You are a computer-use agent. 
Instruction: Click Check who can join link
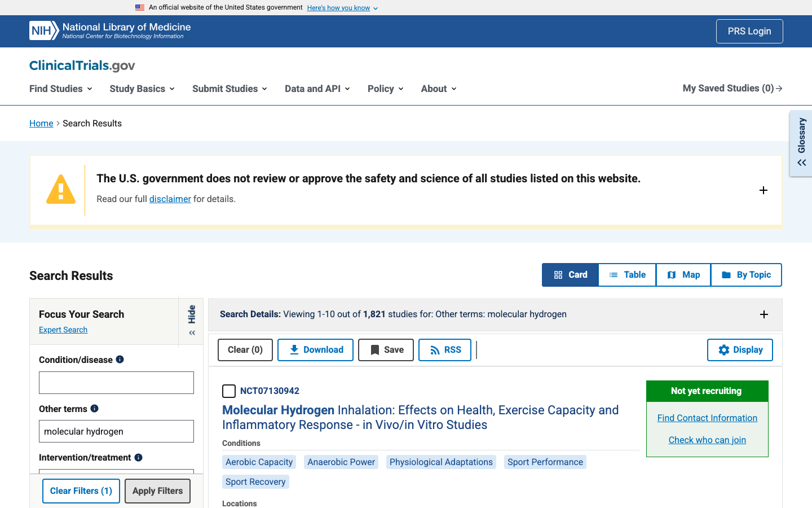(x=707, y=440)
